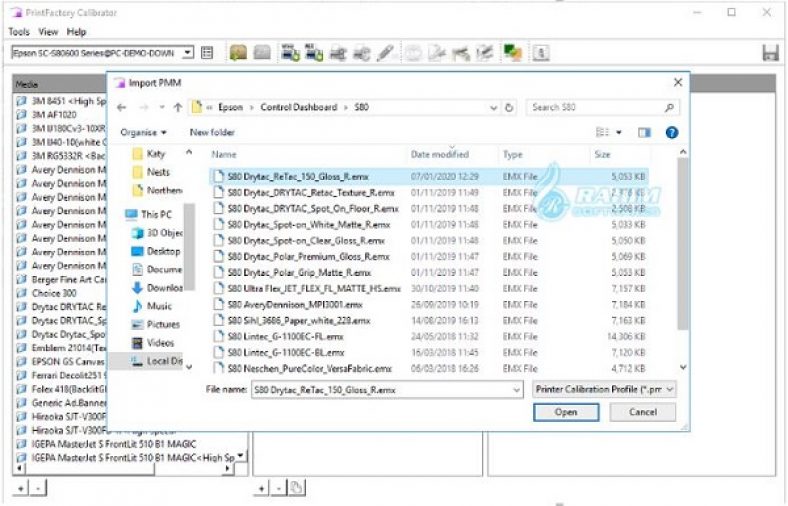Select file S80 Drytac_ReTac_150_Gloss_R.emx
Viewport: 788px width, 506px height.
tap(429, 176)
